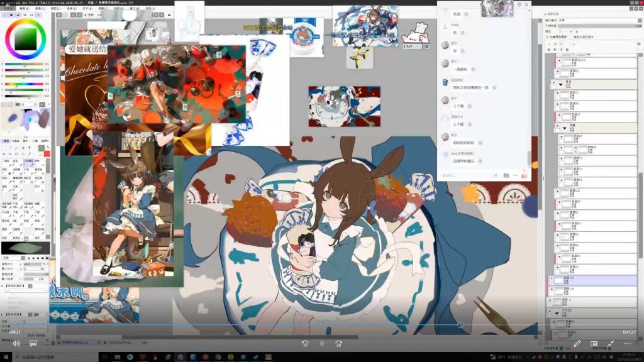644x362 pixels.
Task: Open the layer blend mode dropdown
Action: (599, 20)
